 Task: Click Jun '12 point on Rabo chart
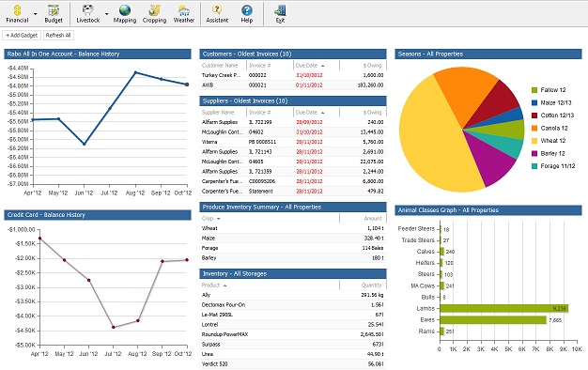click(x=85, y=144)
